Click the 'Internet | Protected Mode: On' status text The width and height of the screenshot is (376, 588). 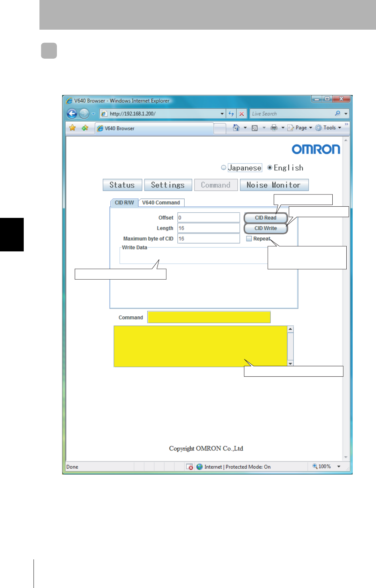click(237, 467)
